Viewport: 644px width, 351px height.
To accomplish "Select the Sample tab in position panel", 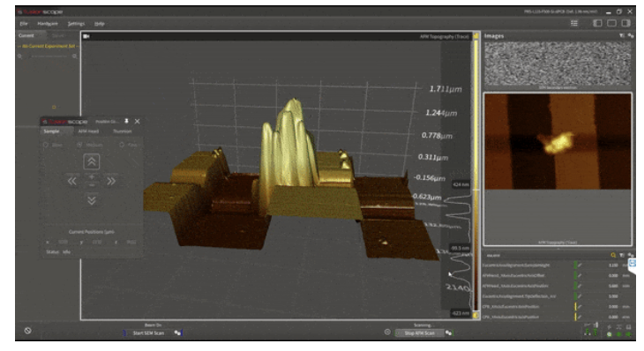I will click(x=52, y=131).
